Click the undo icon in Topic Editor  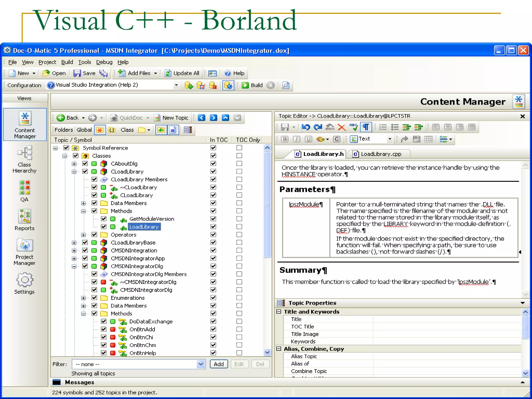(x=306, y=127)
